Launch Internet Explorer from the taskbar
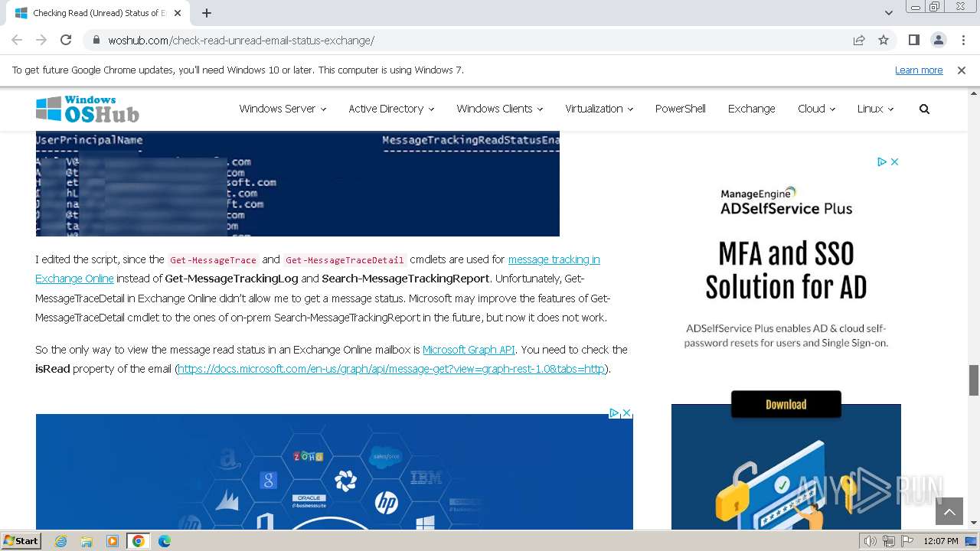 point(61,541)
